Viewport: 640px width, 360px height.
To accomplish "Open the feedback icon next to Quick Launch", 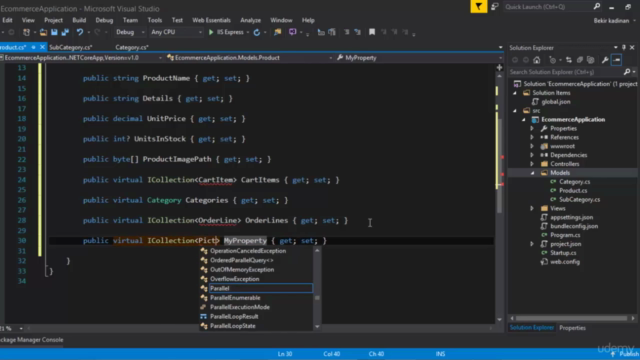I will (495, 7).
